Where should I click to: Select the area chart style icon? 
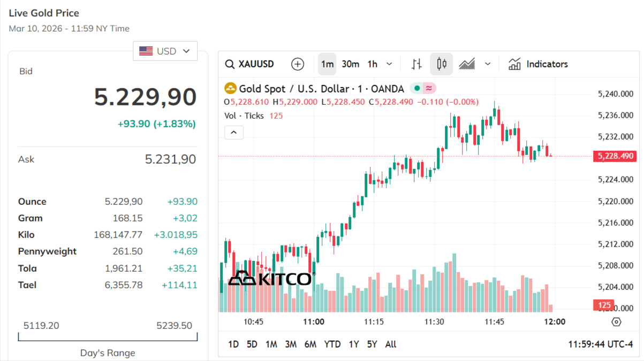[466, 64]
